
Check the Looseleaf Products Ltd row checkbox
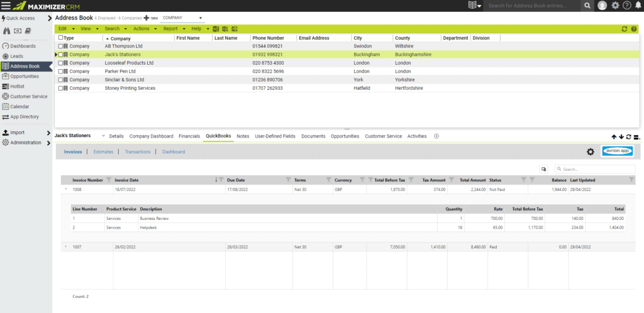coord(60,63)
